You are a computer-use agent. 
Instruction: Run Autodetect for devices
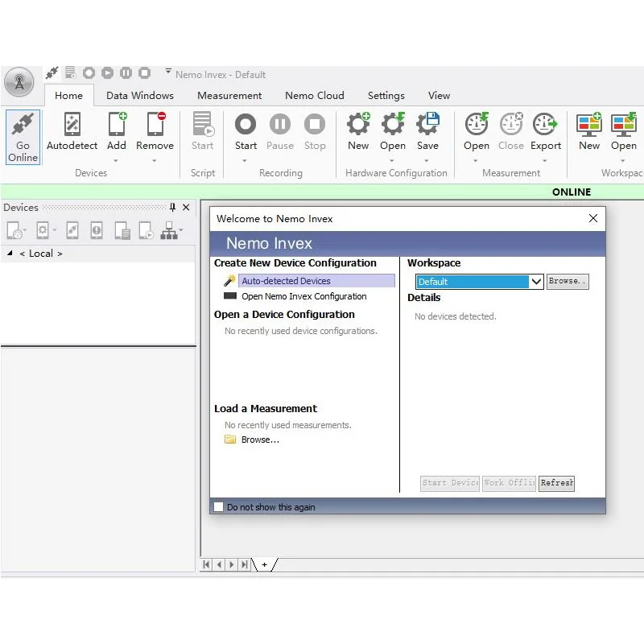72,131
